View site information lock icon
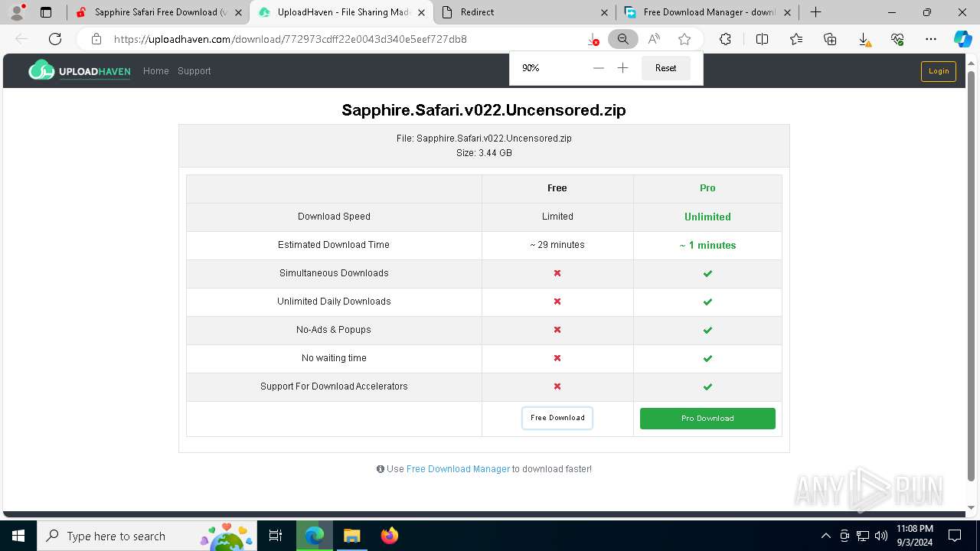This screenshot has height=551, width=980. (96, 39)
